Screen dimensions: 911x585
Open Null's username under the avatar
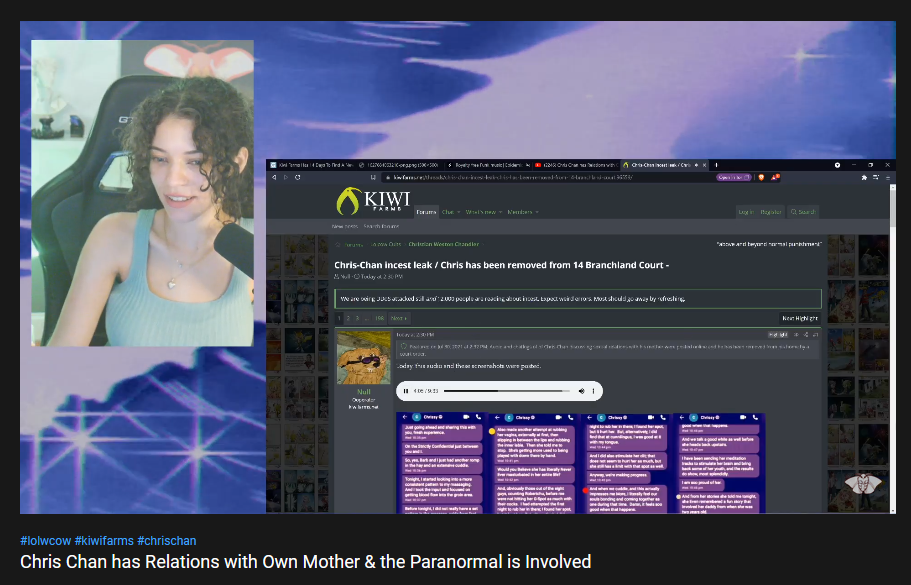(364, 392)
